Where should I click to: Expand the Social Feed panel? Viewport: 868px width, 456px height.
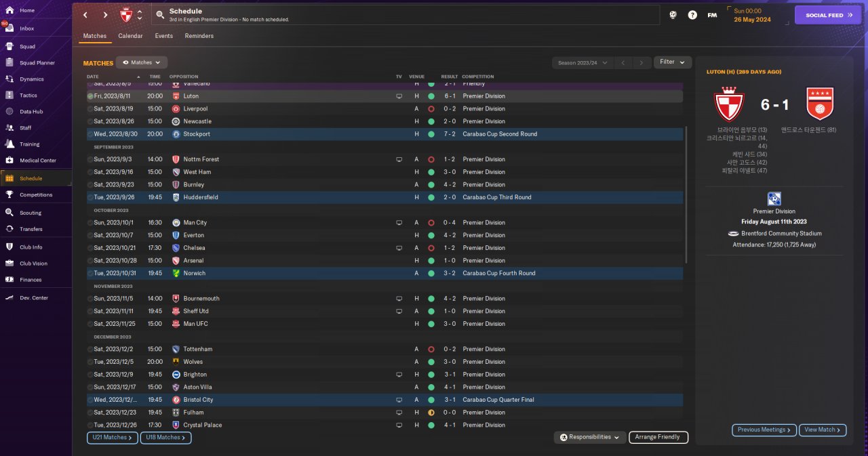(x=827, y=15)
